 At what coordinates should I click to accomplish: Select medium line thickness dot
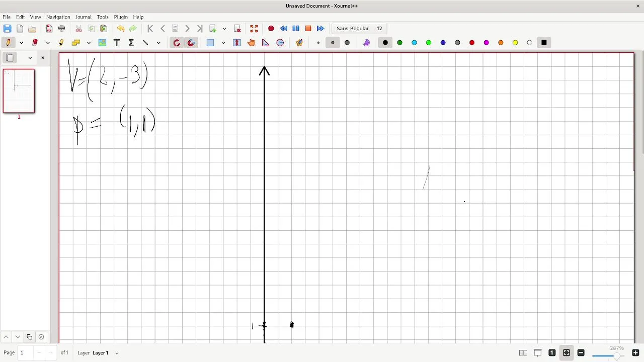pyautogui.click(x=333, y=43)
